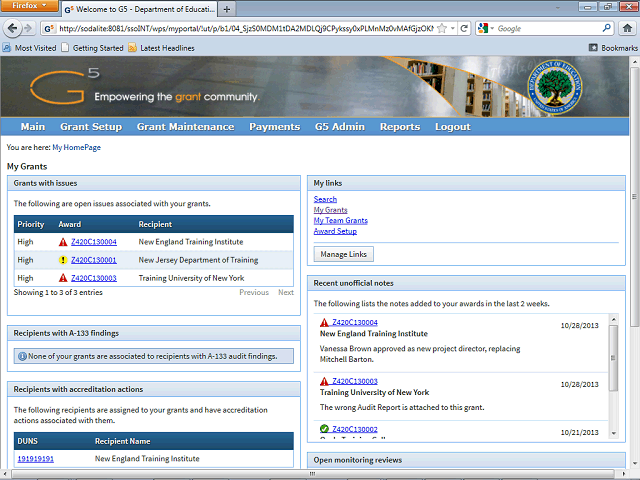Click Logout in navigation bar
The height and width of the screenshot is (480, 640).
click(x=453, y=127)
